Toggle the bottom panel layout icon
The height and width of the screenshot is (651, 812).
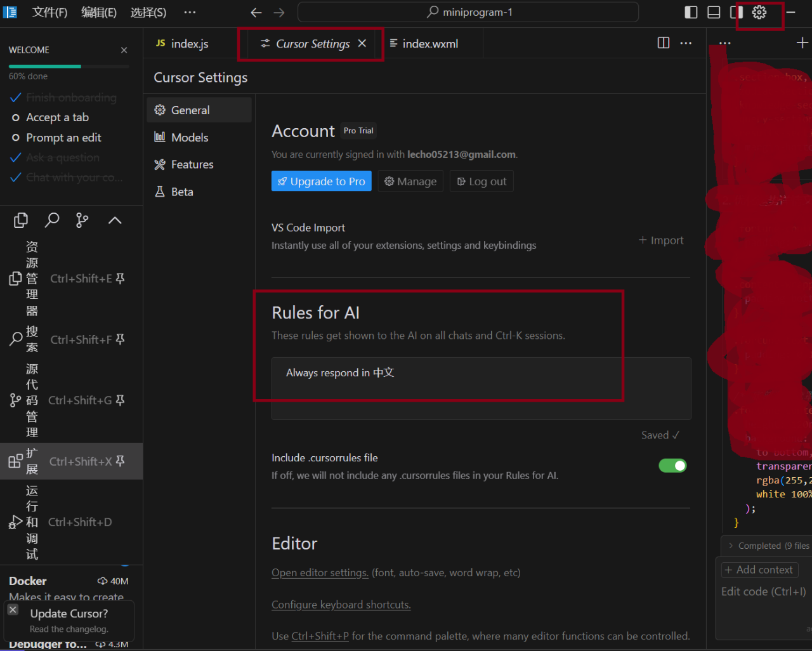(x=714, y=13)
